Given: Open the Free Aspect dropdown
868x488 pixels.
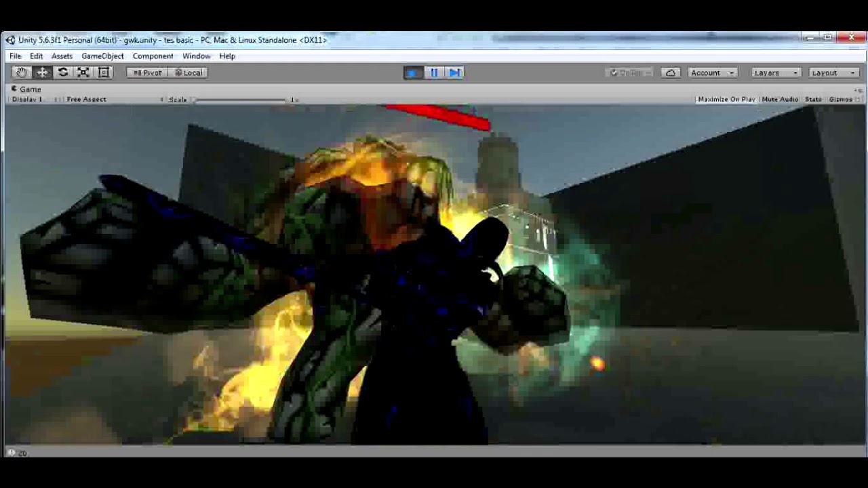Looking at the screenshot, I should [x=114, y=100].
